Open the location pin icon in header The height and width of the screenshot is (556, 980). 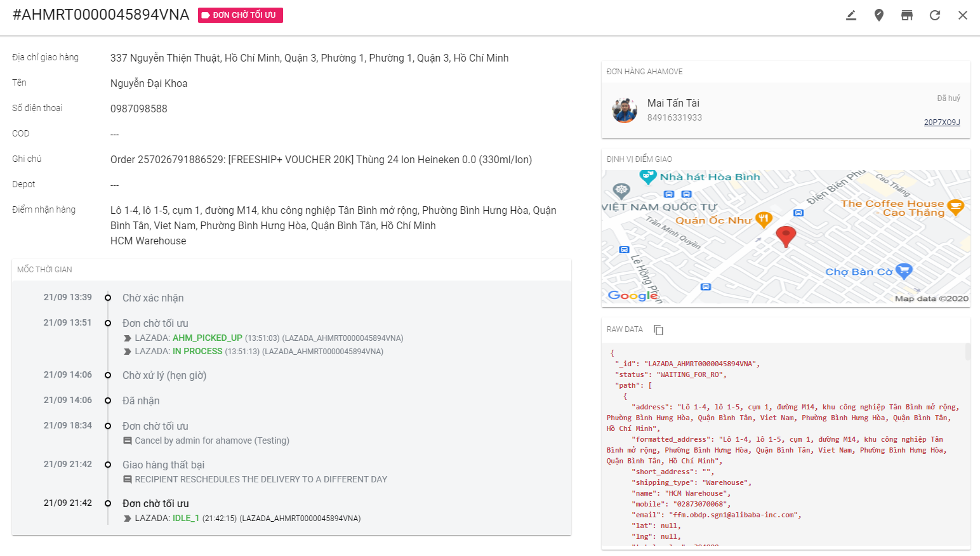[x=879, y=15]
